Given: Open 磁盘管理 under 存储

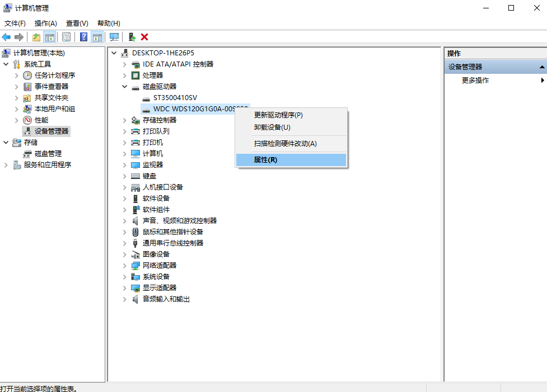Looking at the screenshot, I should [x=48, y=154].
